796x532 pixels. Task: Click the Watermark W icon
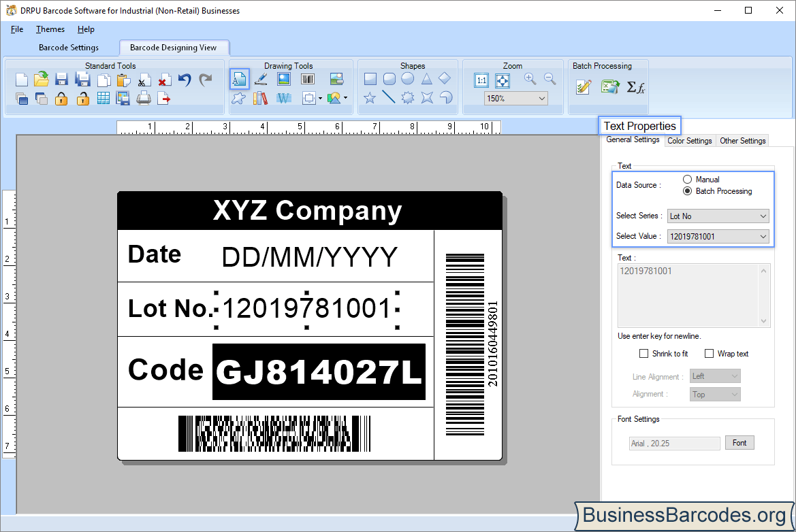[284, 98]
